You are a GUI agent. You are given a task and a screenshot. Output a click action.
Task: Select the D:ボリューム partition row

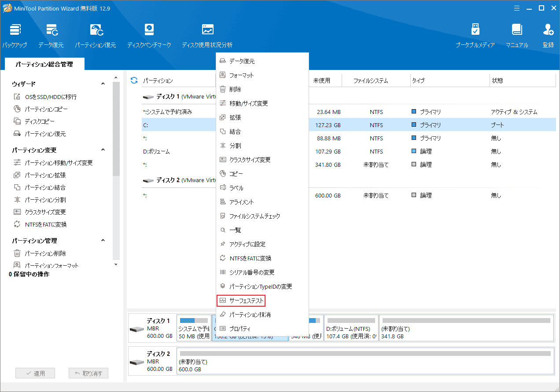click(x=349, y=151)
